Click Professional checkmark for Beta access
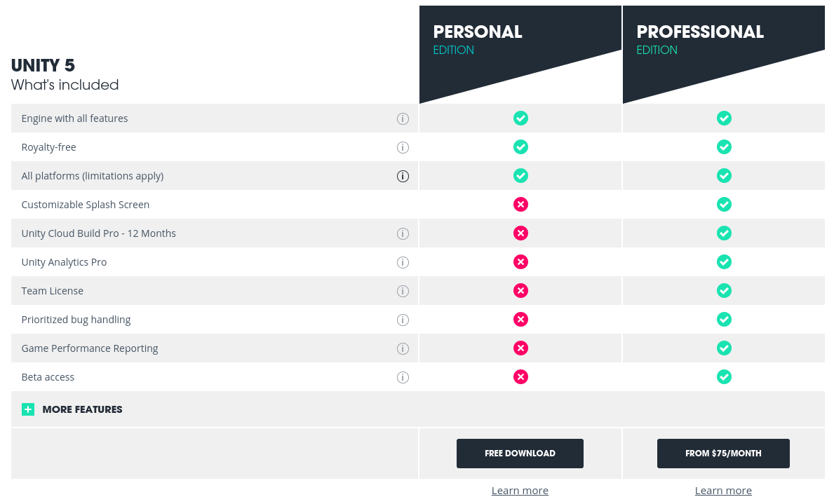The height and width of the screenshot is (504, 834). [x=724, y=377]
